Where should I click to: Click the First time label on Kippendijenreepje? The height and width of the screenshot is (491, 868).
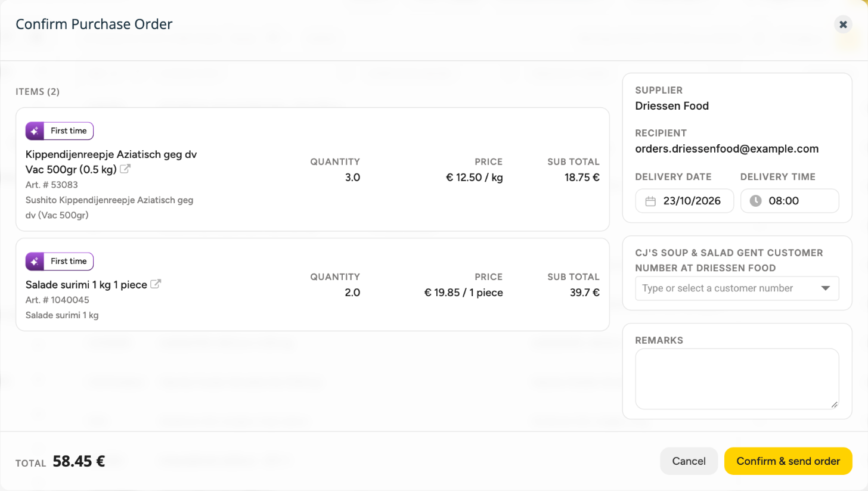(69, 130)
